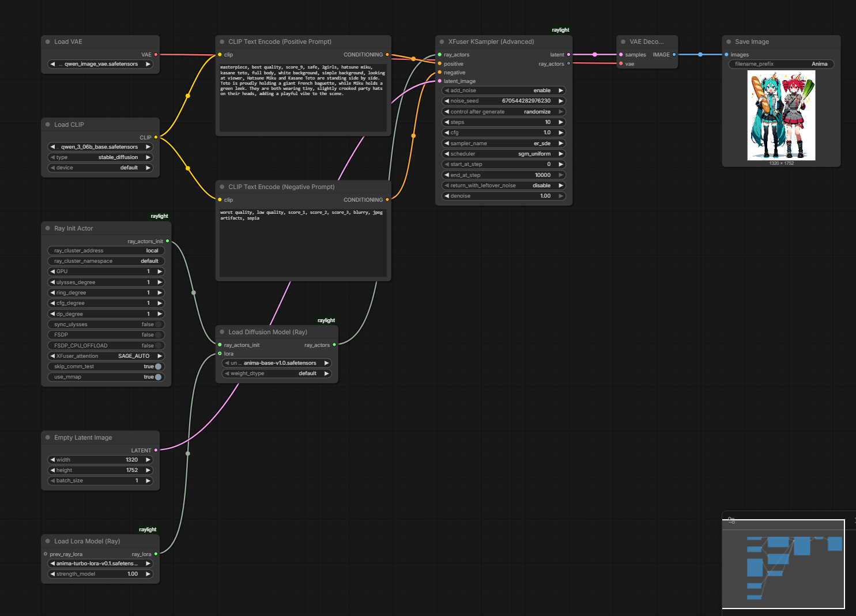Open the minimap settings icon
Screen dimensions: 856x616
pyautogui.click(x=731, y=520)
